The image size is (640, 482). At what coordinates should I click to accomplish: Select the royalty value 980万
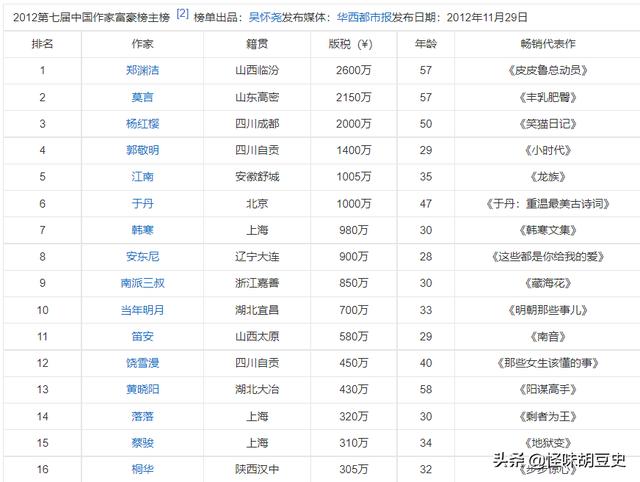[353, 230]
